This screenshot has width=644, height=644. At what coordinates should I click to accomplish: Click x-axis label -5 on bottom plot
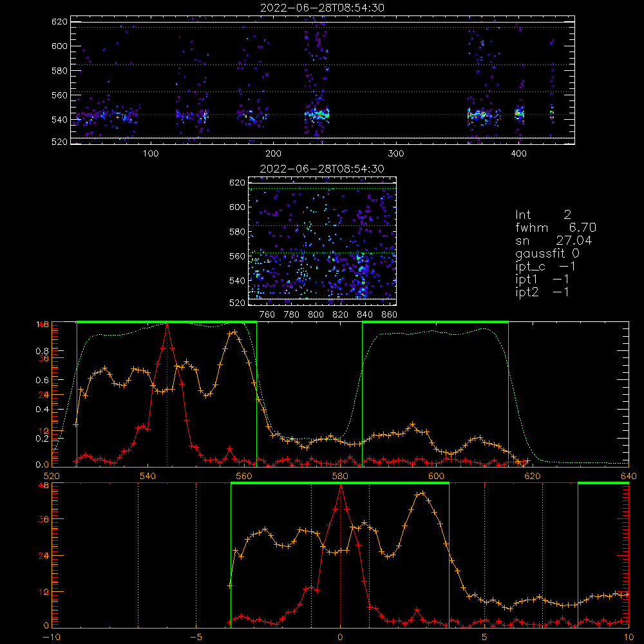point(196,637)
